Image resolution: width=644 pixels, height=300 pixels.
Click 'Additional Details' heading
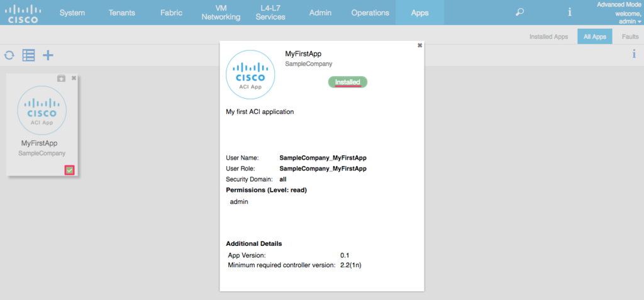(x=254, y=243)
